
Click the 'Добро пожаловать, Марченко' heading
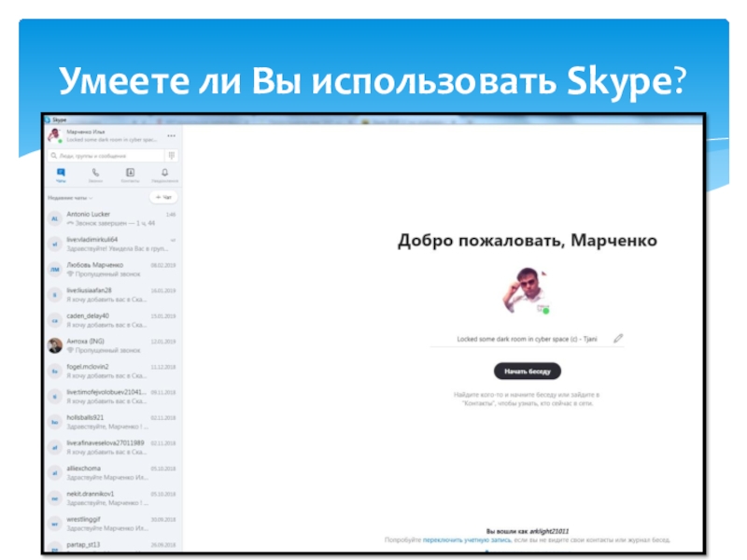pos(528,241)
